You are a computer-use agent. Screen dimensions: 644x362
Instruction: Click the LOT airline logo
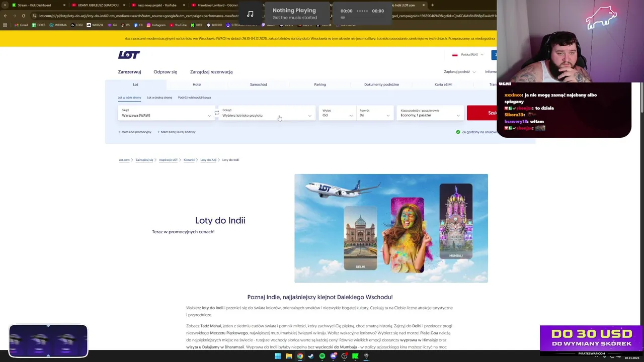129,55
